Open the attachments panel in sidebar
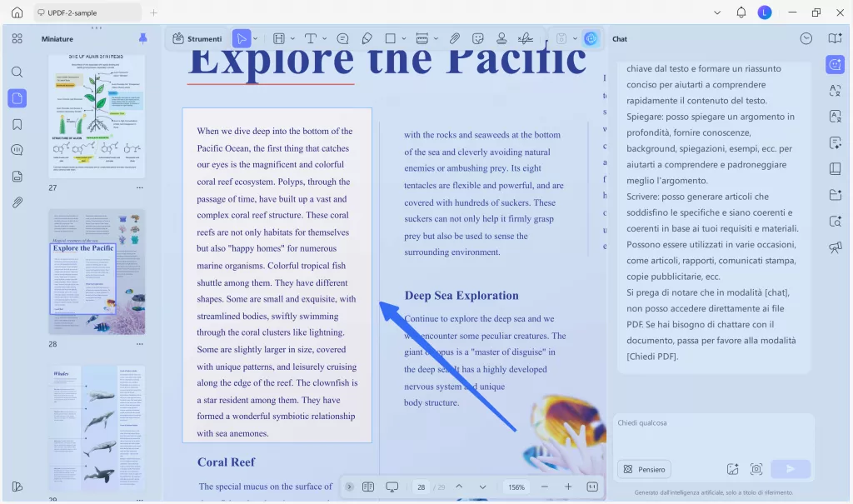853x504 pixels. [x=17, y=202]
